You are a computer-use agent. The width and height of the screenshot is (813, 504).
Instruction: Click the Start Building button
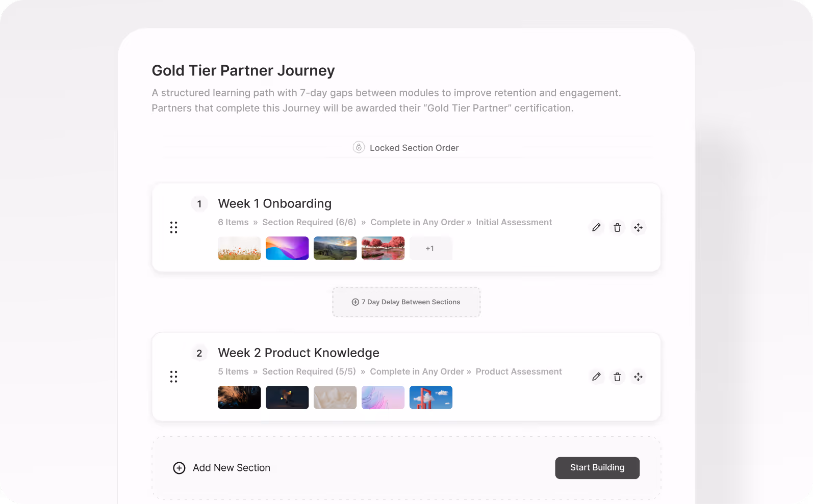[597, 468]
